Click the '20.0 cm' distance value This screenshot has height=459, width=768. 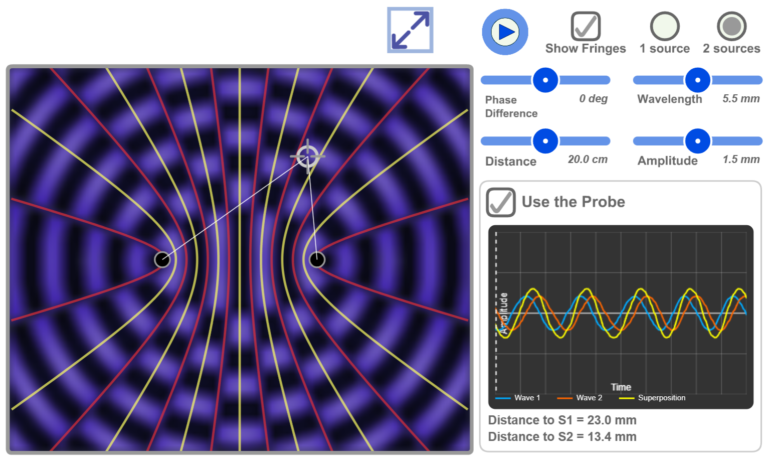pyautogui.click(x=587, y=159)
